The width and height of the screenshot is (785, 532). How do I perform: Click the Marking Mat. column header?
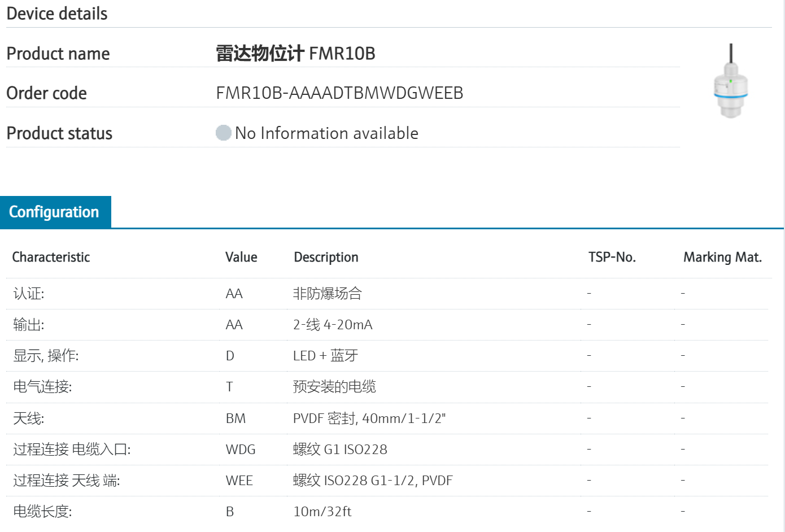click(x=722, y=257)
